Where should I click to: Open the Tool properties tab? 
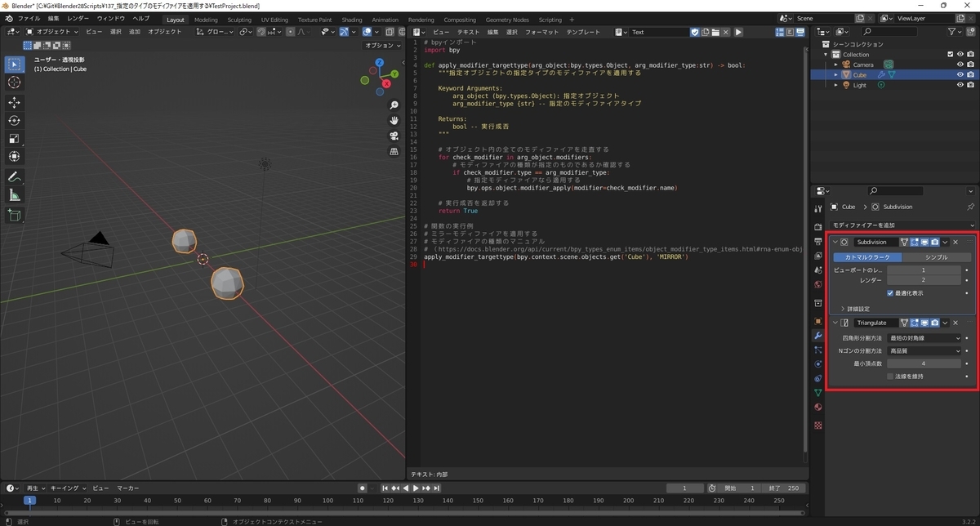pos(818,209)
